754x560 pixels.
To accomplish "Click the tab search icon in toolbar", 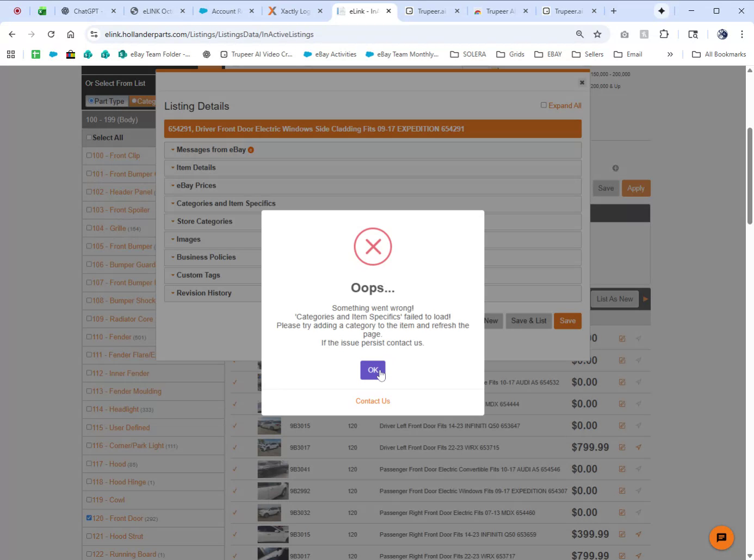I will click(693, 34).
